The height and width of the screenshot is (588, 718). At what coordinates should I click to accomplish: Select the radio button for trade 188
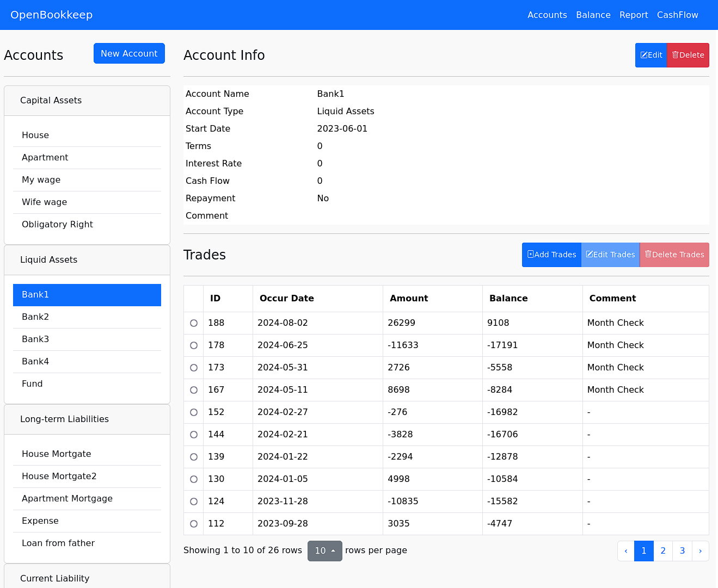pyautogui.click(x=194, y=323)
